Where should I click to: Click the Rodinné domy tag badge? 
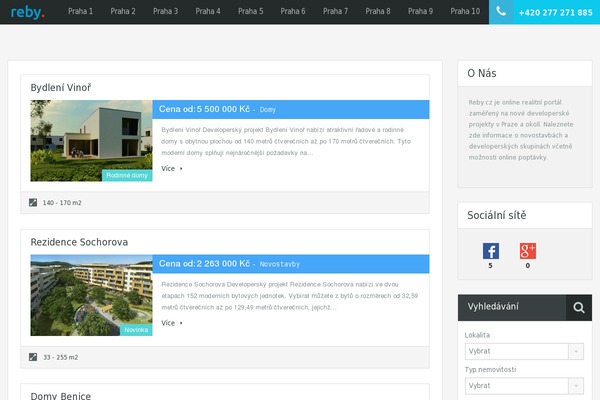pyautogui.click(x=127, y=175)
